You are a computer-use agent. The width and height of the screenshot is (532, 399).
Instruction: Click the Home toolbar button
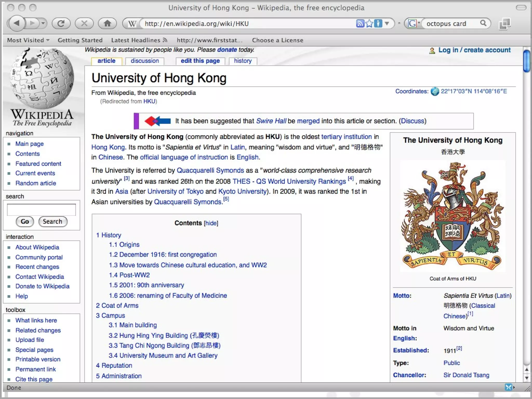click(107, 23)
